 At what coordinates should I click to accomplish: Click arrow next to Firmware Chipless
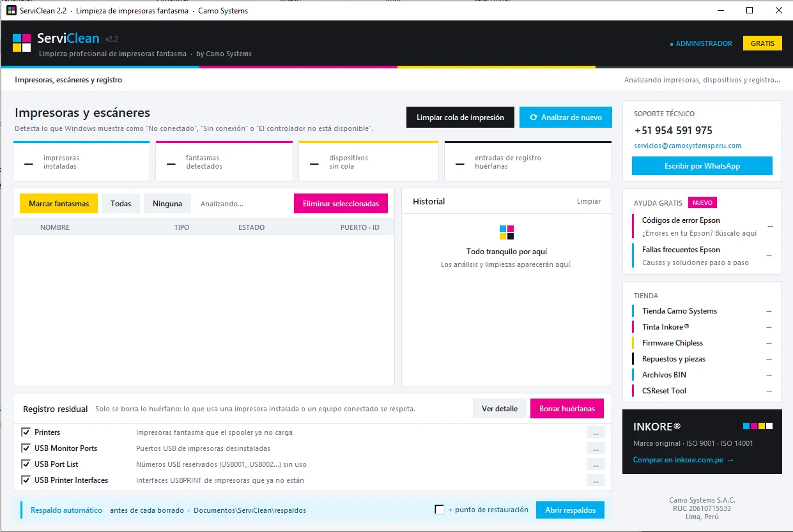[x=769, y=343]
